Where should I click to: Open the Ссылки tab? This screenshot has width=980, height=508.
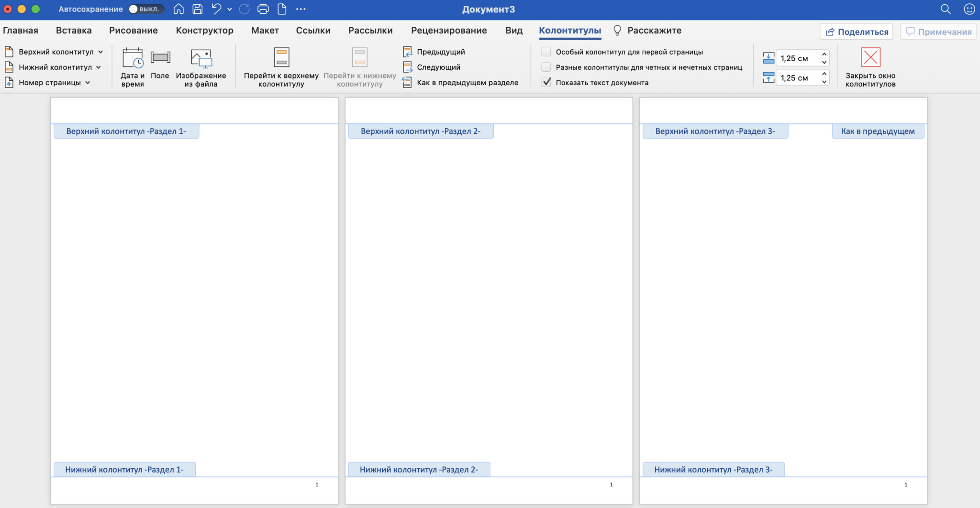(x=313, y=31)
